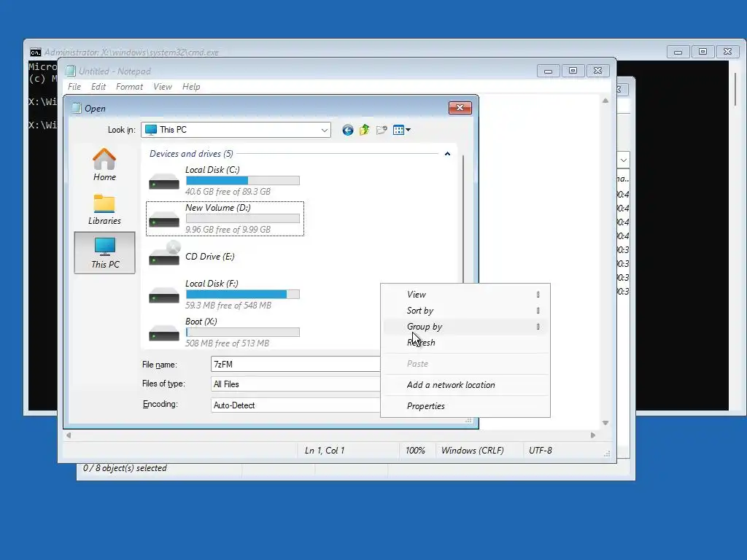The image size is (747, 560).
Task: Click the Open dialog title icon
Action: (76, 108)
